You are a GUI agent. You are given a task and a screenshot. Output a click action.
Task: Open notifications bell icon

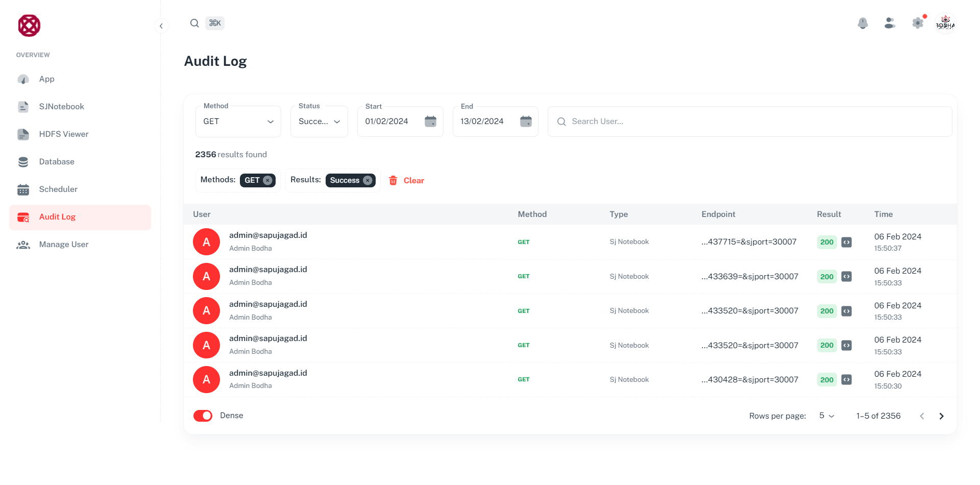click(863, 23)
